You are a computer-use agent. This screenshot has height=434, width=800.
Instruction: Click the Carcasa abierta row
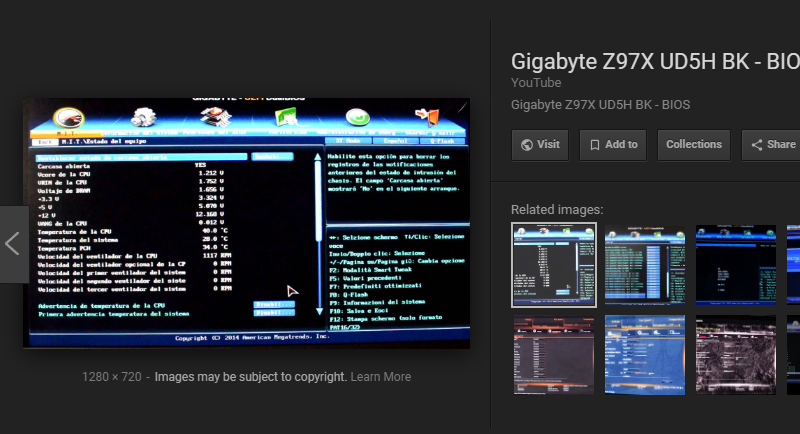122,166
